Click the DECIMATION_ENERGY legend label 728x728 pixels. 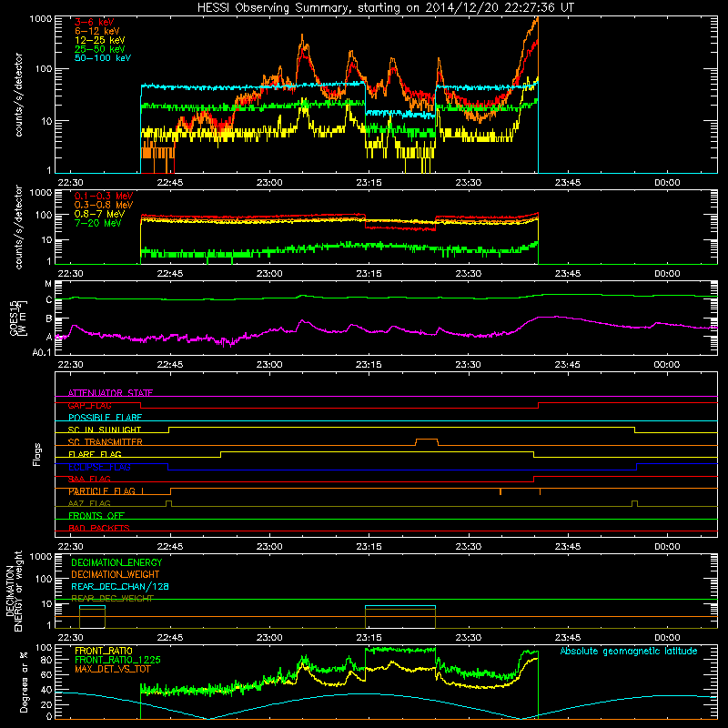(x=116, y=562)
